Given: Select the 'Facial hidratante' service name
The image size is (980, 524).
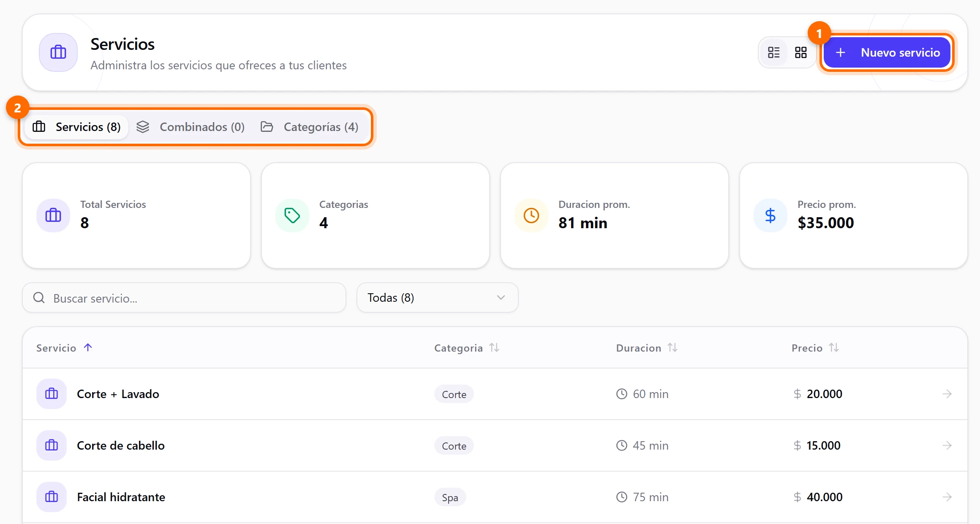Looking at the screenshot, I should pyautogui.click(x=121, y=497).
